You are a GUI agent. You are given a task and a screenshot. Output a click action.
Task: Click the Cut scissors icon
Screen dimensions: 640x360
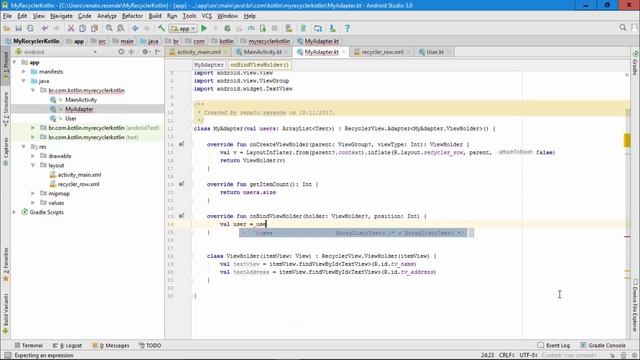point(71,28)
